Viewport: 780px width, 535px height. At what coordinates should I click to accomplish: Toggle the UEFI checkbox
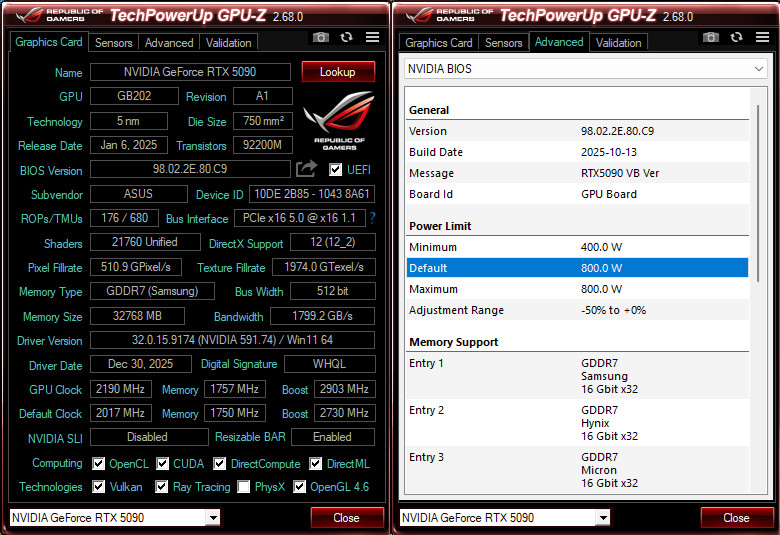click(x=336, y=170)
